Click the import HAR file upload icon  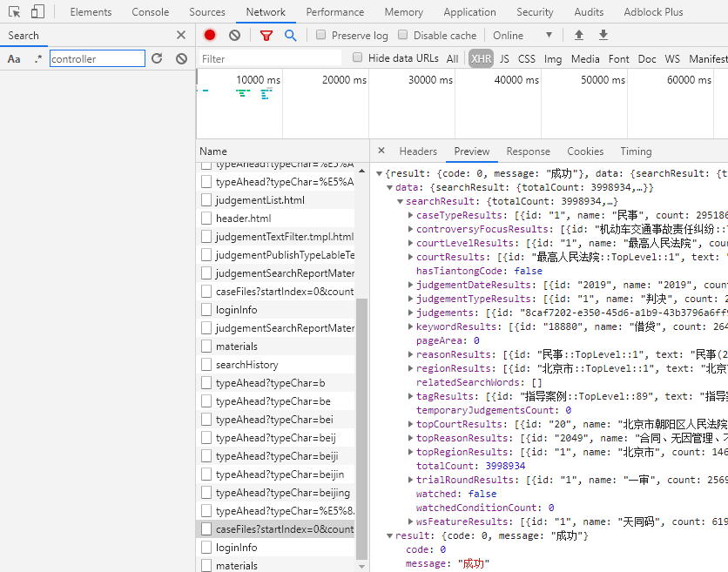[x=579, y=35]
